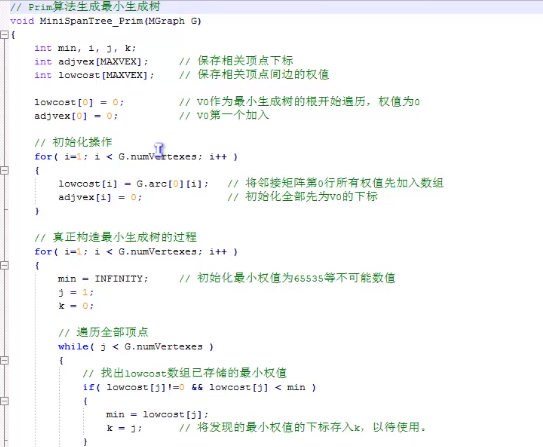Viewport: 543px width, 447px height.
Task: Place cursor on MiniSpanTree_Prim function name
Action: tap(91, 21)
